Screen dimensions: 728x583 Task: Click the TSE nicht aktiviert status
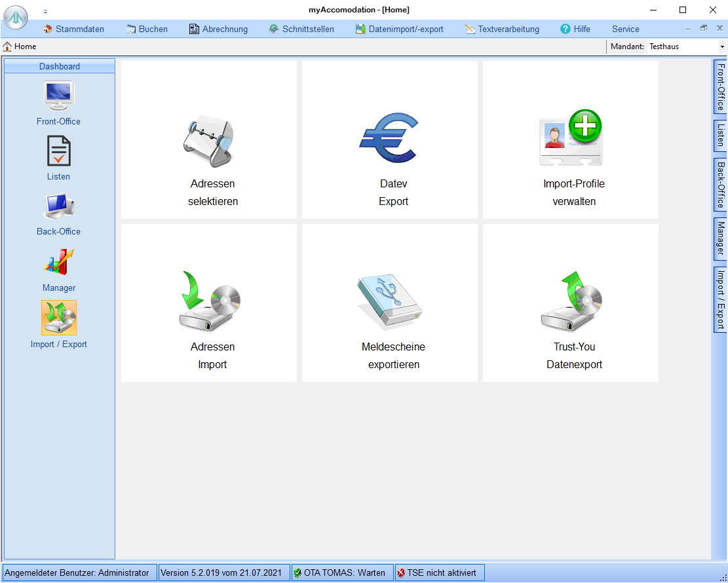click(436, 573)
